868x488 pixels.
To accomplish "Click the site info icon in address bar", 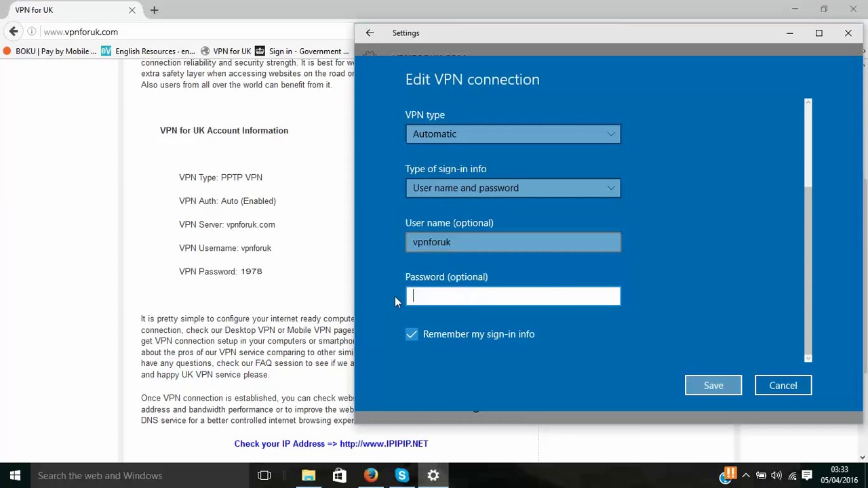I will (32, 32).
